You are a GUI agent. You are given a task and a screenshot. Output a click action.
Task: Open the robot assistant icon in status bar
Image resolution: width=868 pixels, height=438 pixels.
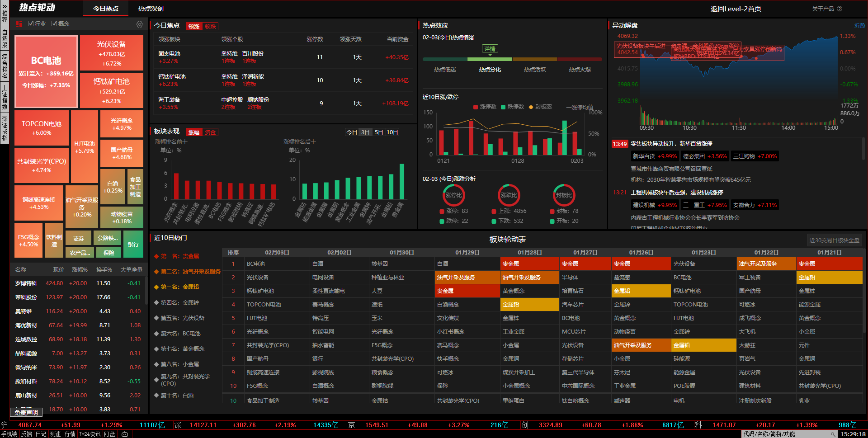pyautogui.click(x=125, y=434)
